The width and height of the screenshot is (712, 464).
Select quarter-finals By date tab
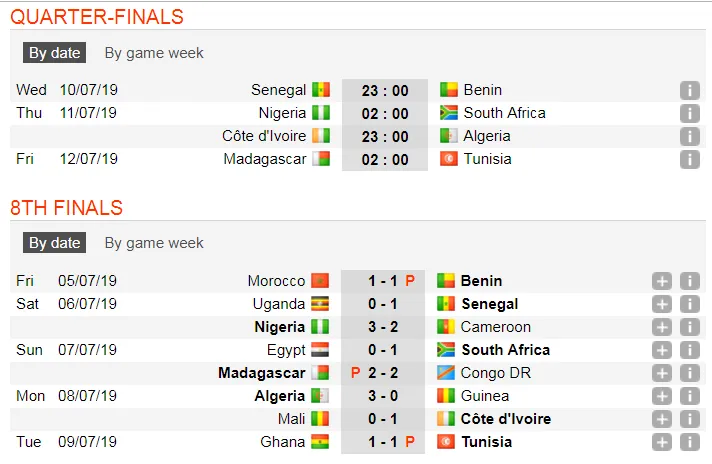pyautogui.click(x=54, y=53)
